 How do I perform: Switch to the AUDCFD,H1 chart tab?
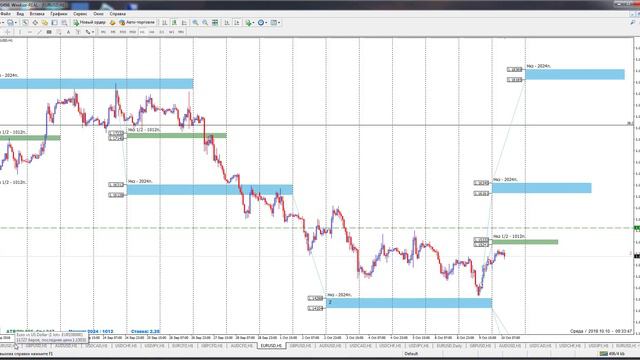pos(242,346)
